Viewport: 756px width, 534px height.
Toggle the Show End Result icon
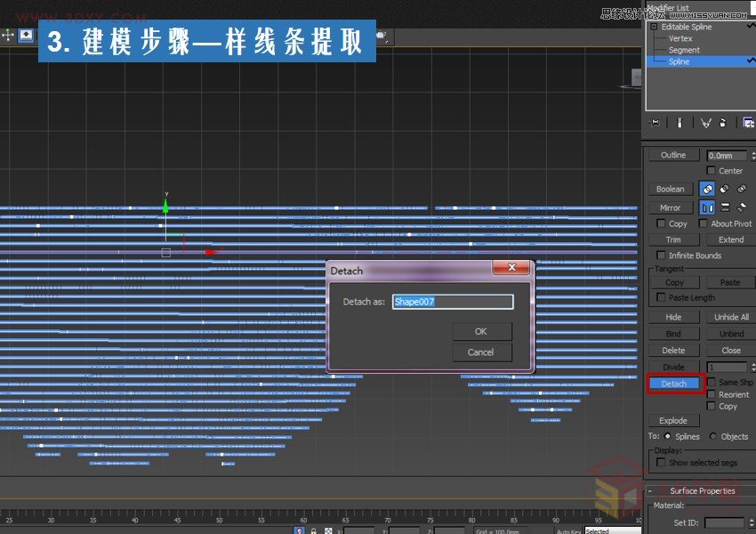tap(680, 122)
